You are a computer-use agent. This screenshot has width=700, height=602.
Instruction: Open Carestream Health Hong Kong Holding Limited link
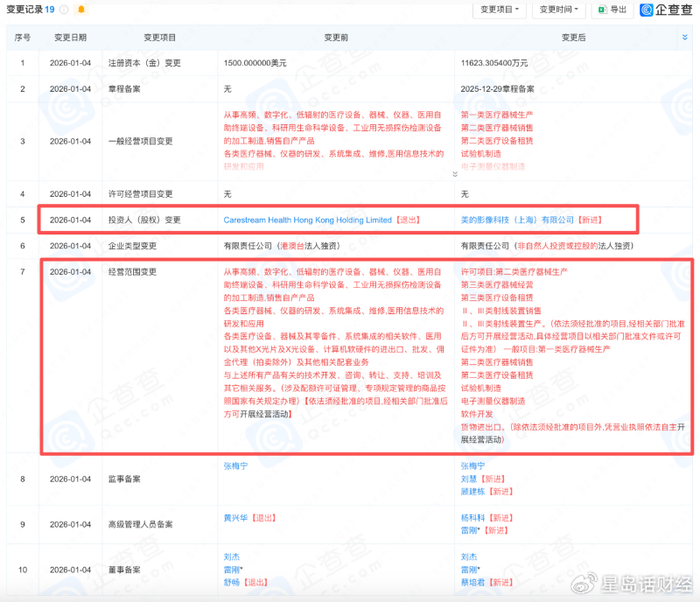(308, 220)
